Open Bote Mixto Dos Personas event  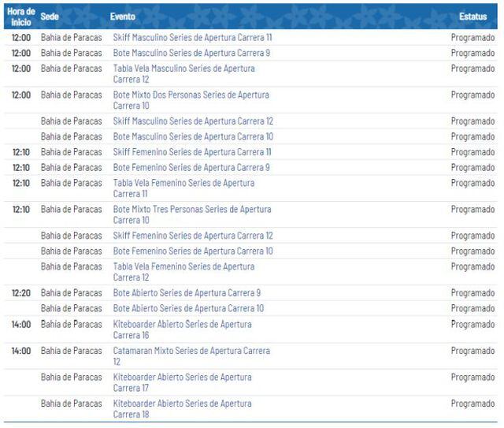pyautogui.click(x=191, y=99)
